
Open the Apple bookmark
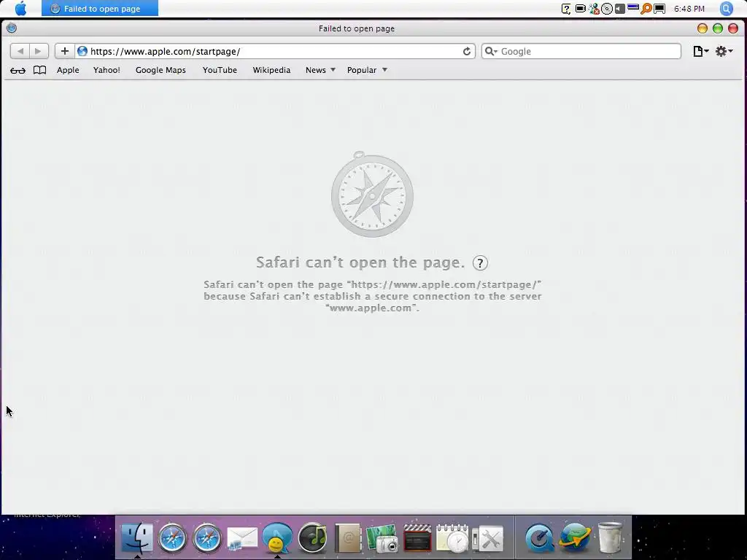68,70
